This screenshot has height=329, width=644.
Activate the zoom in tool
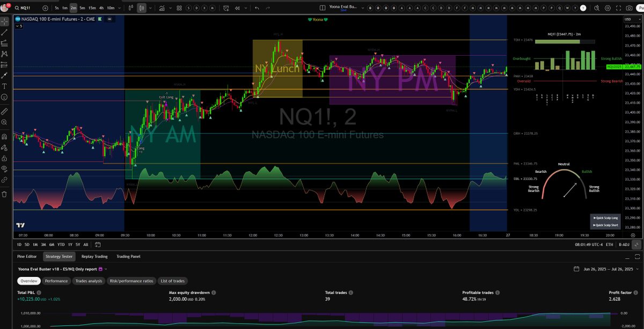(x=5, y=122)
